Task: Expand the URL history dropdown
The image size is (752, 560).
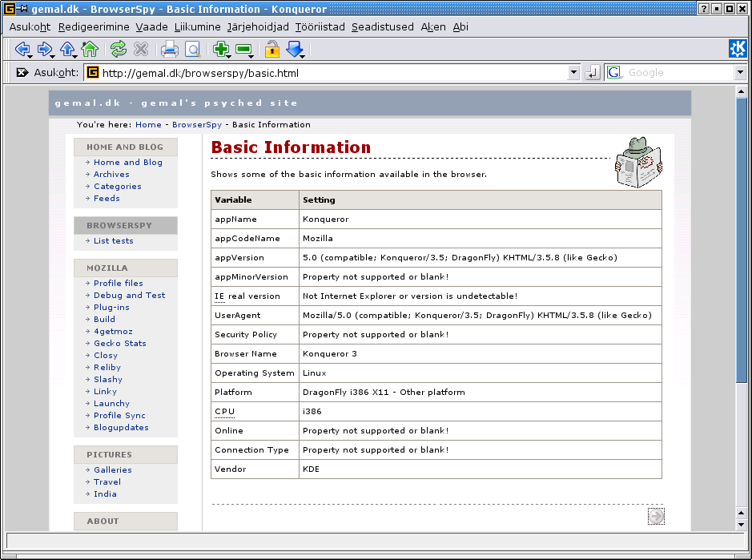Action: click(573, 73)
